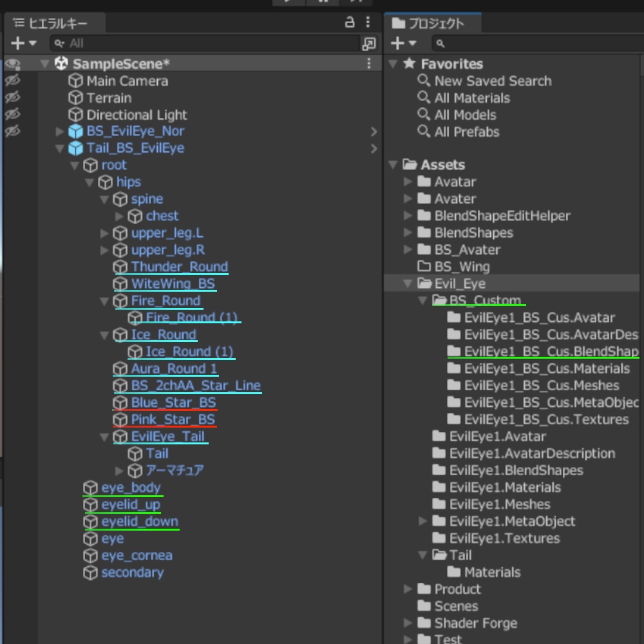Select the eyelid_down object
This screenshot has width=644, height=644.
coord(140,521)
